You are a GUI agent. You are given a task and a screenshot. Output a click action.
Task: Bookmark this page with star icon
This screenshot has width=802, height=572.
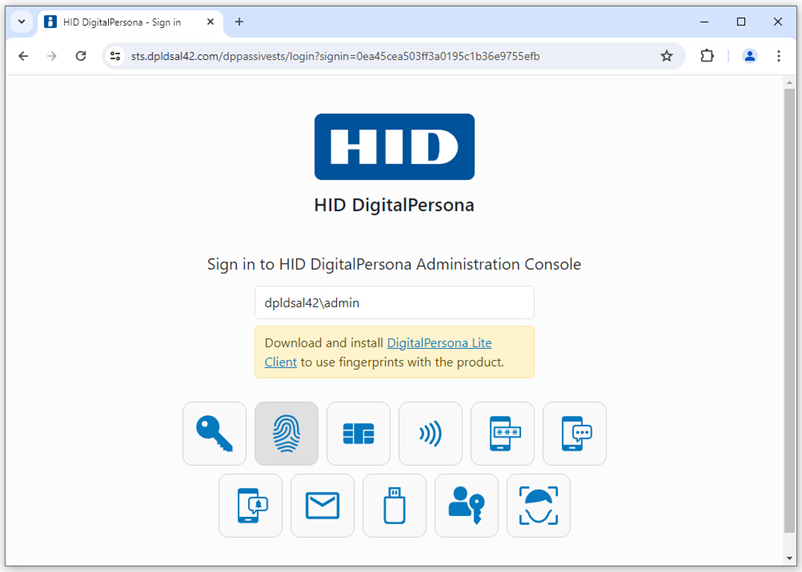point(666,56)
